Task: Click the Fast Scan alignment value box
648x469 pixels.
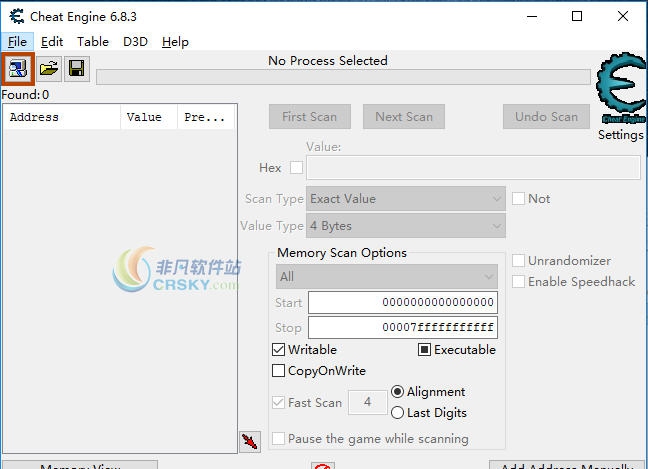Action: [x=367, y=402]
